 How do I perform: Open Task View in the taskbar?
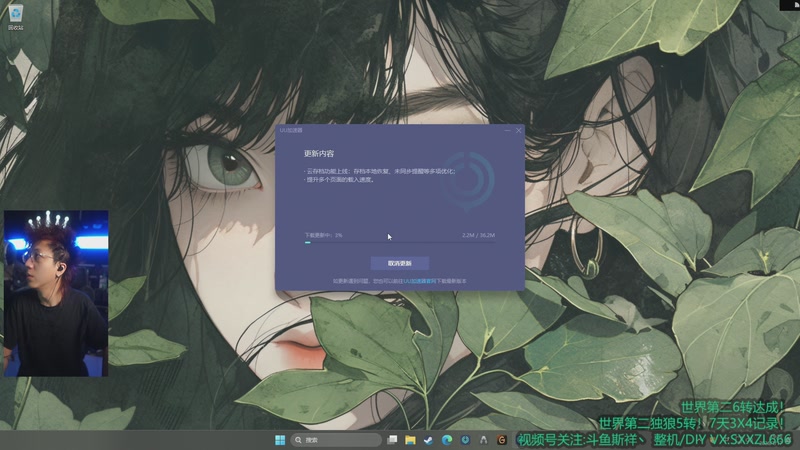click(392, 440)
